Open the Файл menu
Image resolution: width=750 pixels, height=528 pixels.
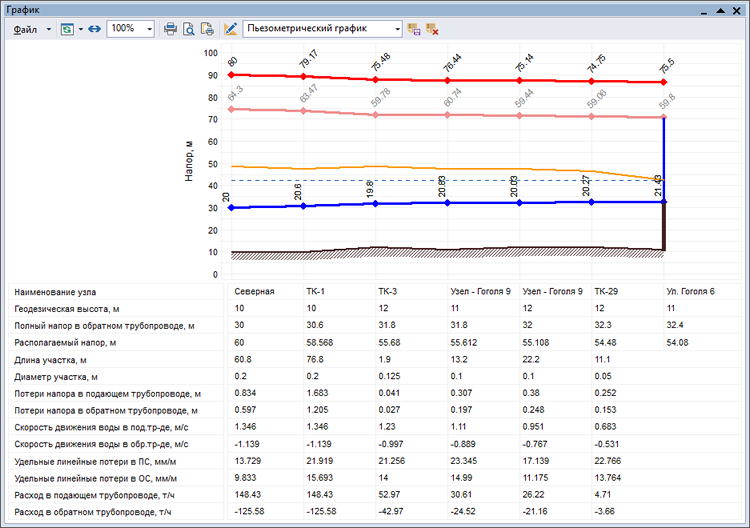[26, 29]
